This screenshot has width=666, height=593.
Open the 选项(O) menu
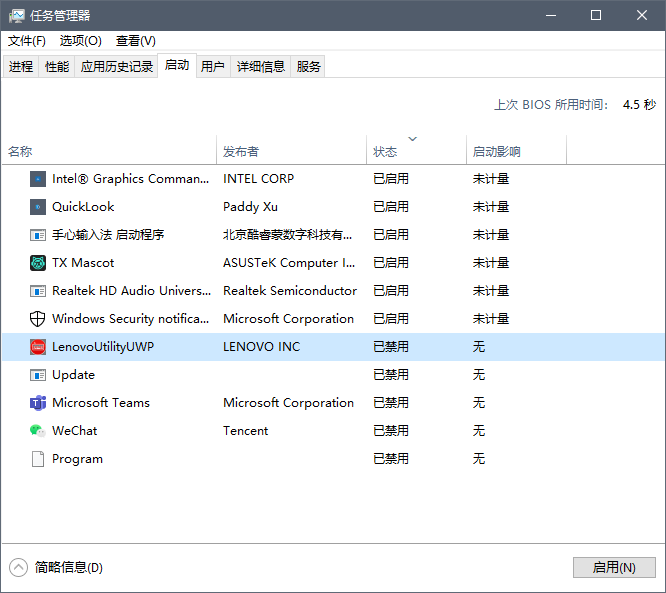pyautogui.click(x=81, y=41)
